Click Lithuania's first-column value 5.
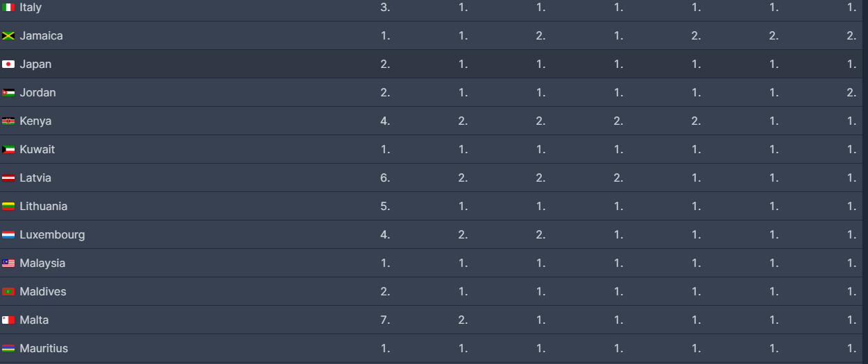 (385, 206)
